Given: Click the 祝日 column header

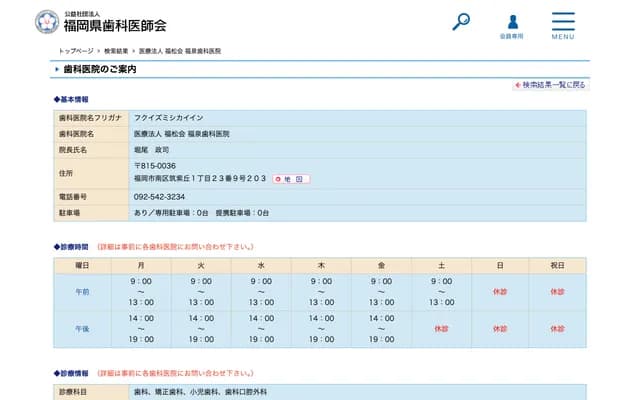Looking at the screenshot, I should tap(557, 265).
